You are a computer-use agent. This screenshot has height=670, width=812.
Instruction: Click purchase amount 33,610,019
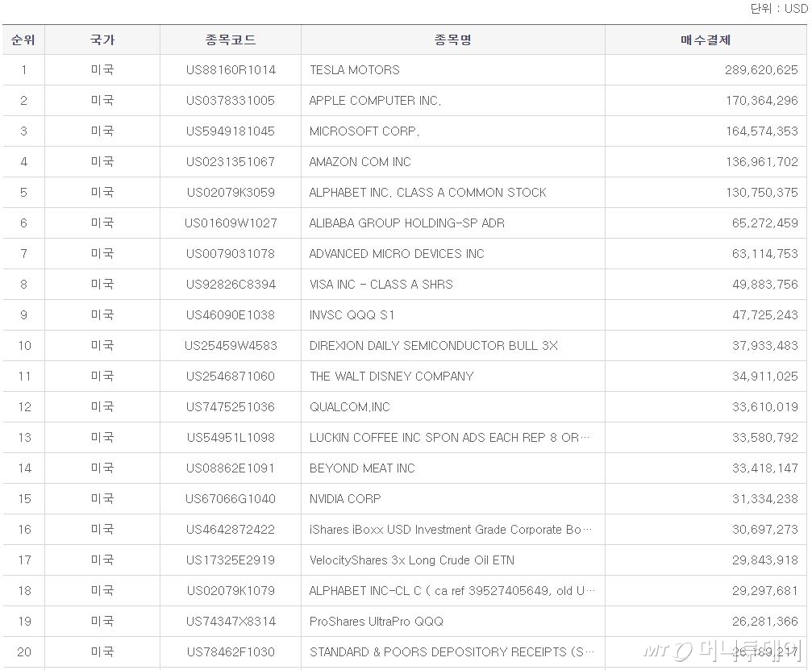[x=765, y=406]
